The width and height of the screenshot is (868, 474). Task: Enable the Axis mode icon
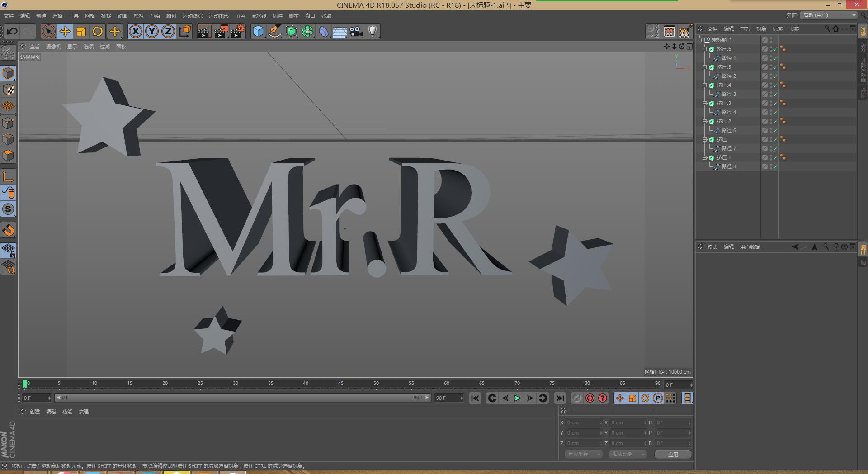click(x=8, y=176)
